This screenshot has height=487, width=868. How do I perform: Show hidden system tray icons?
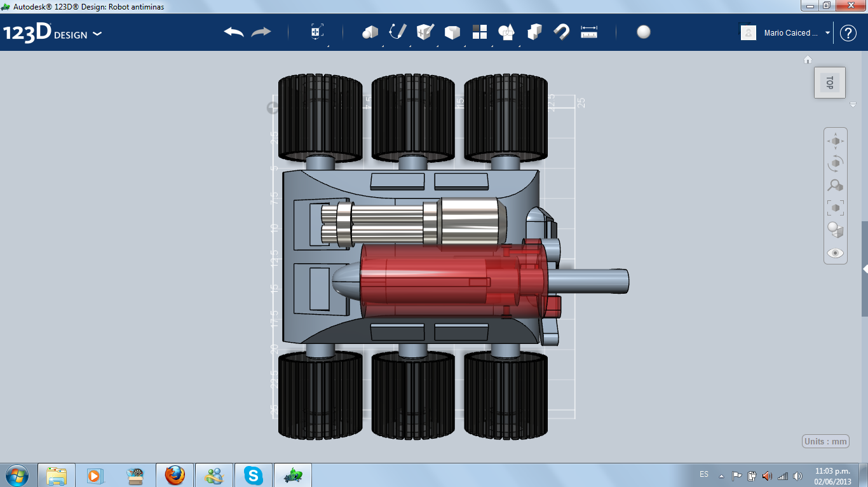(721, 476)
